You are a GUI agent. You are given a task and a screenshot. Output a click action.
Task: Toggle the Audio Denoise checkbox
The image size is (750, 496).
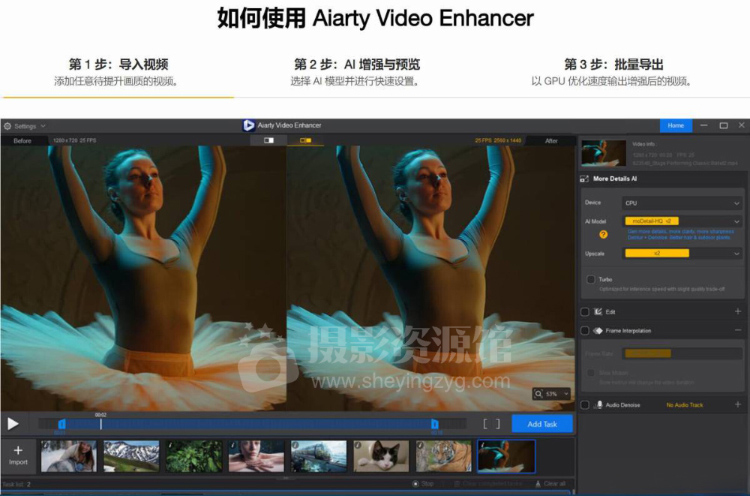pyautogui.click(x=585, y=405)
